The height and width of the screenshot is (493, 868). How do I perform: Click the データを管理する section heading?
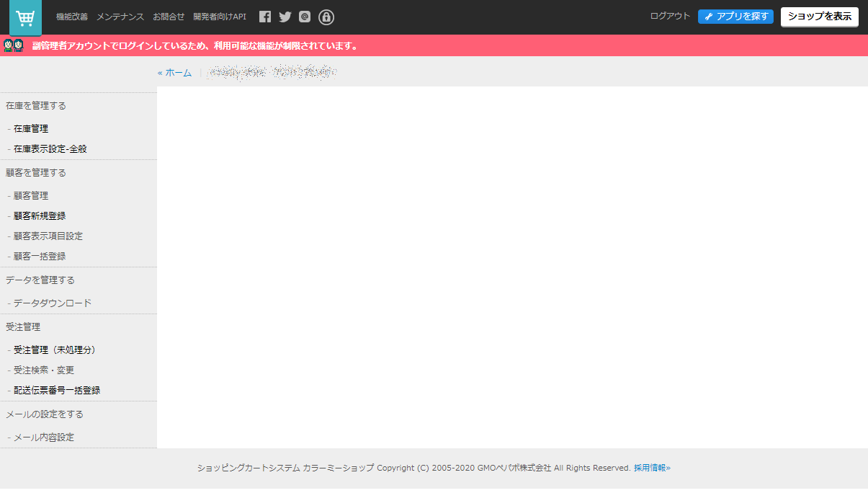pos(40,280)
